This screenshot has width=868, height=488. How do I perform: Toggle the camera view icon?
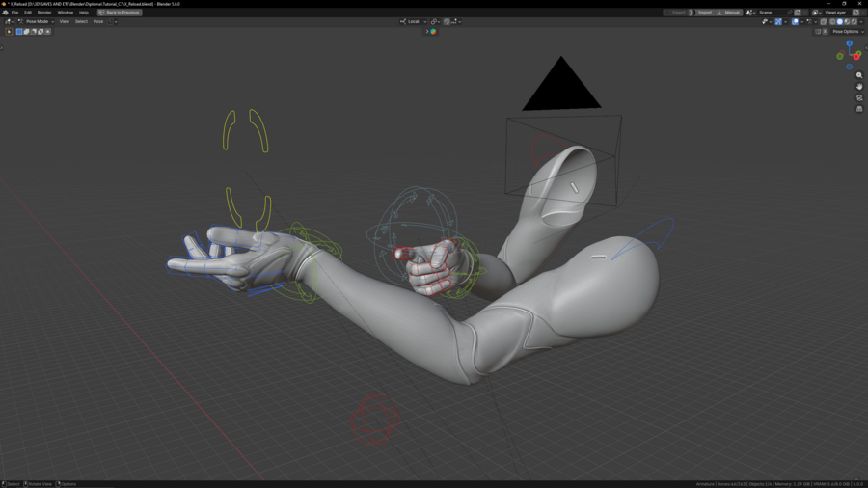tap(859, 98)
